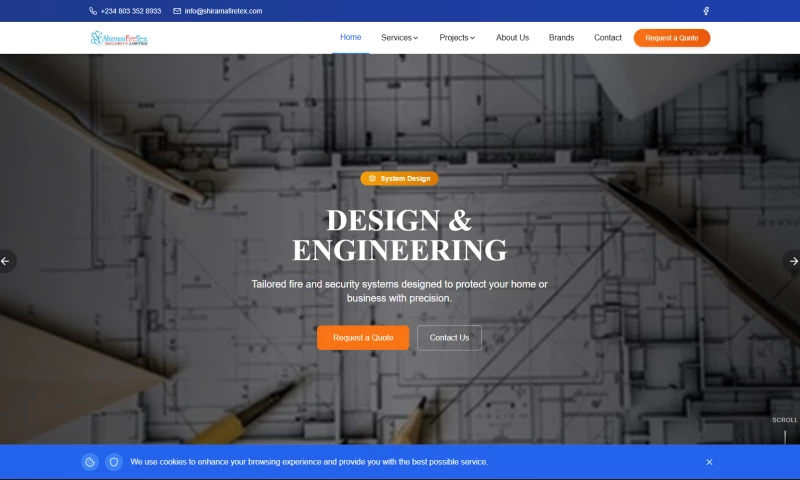The image size is (800, 480).
Task: Click the ShiramaFireTex logo
Action: (119, 38)
